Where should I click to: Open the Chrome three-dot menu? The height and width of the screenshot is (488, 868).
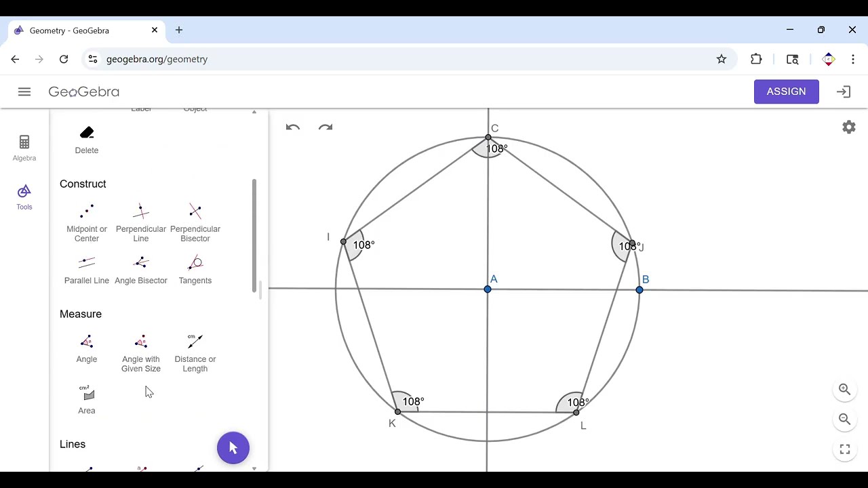(x=853, y=59)
